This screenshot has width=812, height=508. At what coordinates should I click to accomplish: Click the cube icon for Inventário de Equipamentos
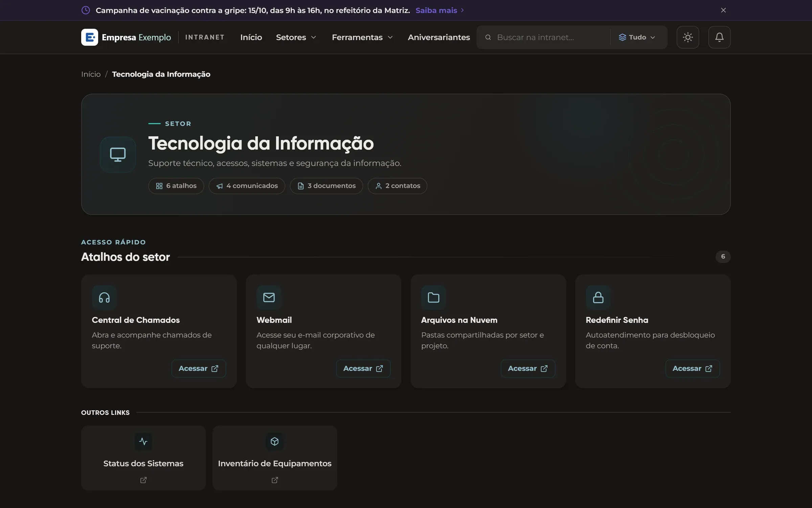click(275, 441)
